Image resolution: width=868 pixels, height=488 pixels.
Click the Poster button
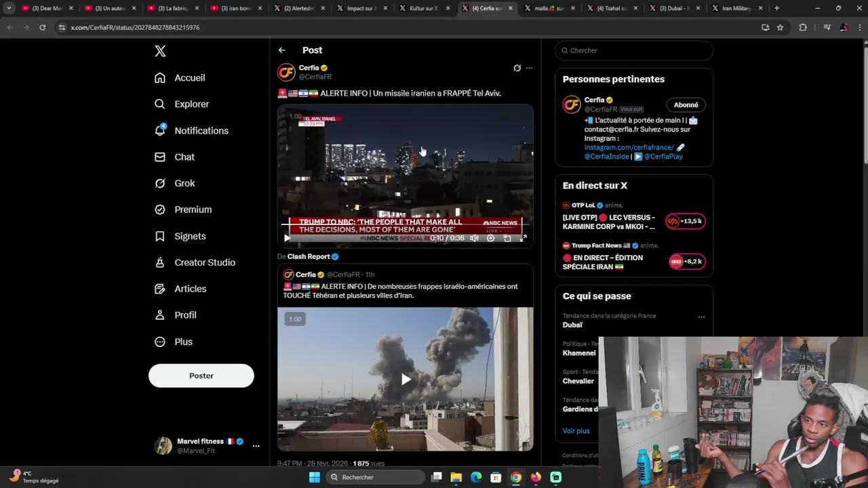[x=201, y=375]
